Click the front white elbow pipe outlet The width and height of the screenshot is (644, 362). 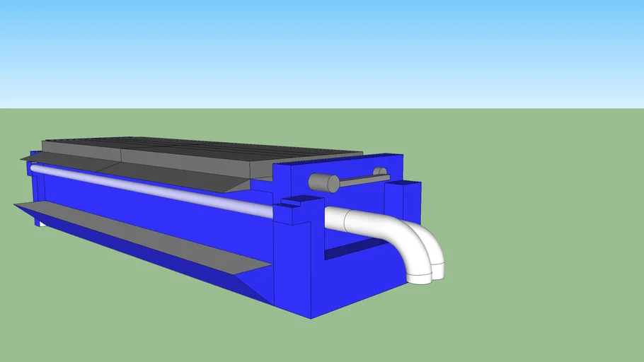[x=419, y=276]
